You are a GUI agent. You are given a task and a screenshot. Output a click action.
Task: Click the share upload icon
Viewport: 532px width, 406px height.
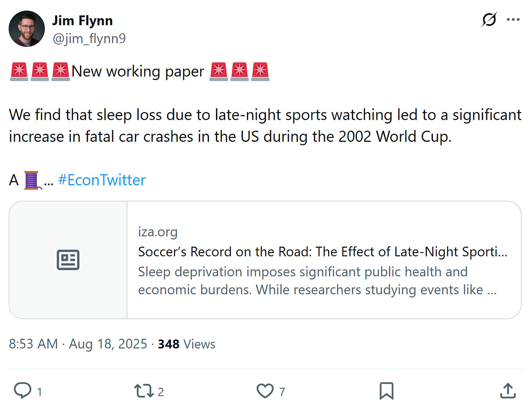tap(508, 391)
